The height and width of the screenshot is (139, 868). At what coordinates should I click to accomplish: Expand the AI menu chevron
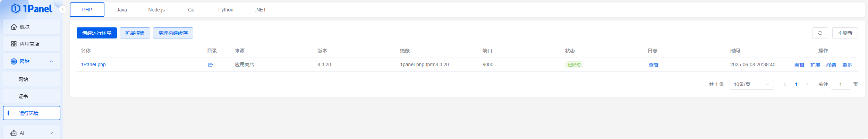point(51,133)
